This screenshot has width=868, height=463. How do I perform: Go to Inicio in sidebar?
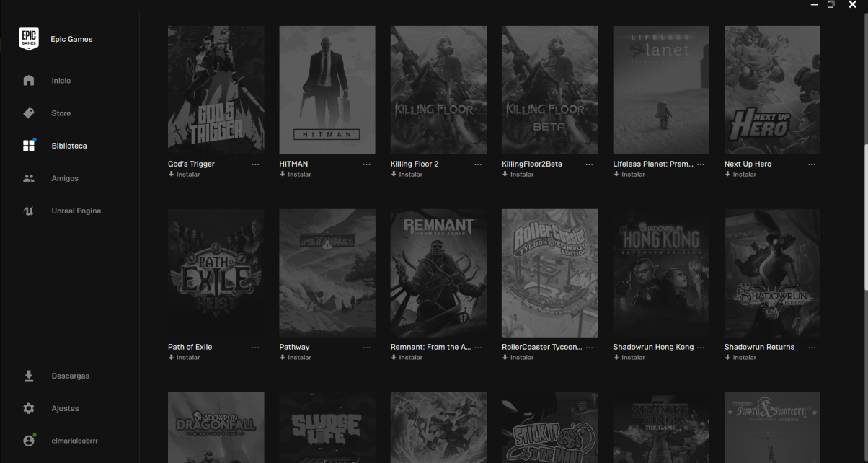61,81
